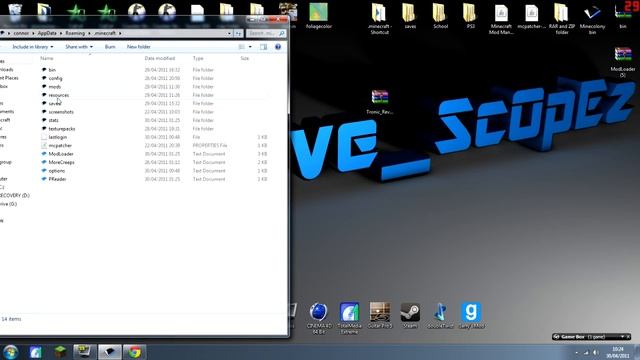This screenshot has width=640, height=360.
Task: Show hidden system tray icons
Action: (576, 352)
